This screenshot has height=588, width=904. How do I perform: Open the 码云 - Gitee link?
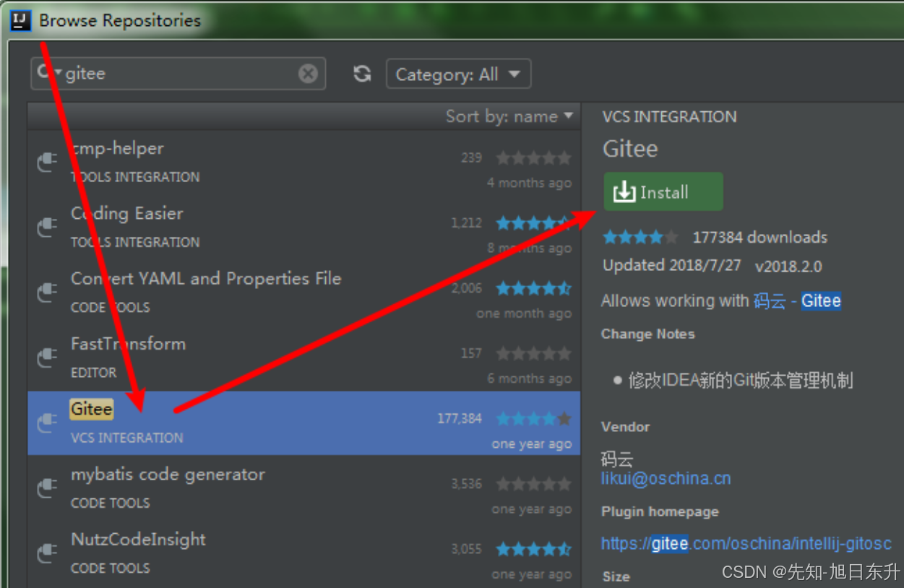pyautogui.click(x=797, y=301)
